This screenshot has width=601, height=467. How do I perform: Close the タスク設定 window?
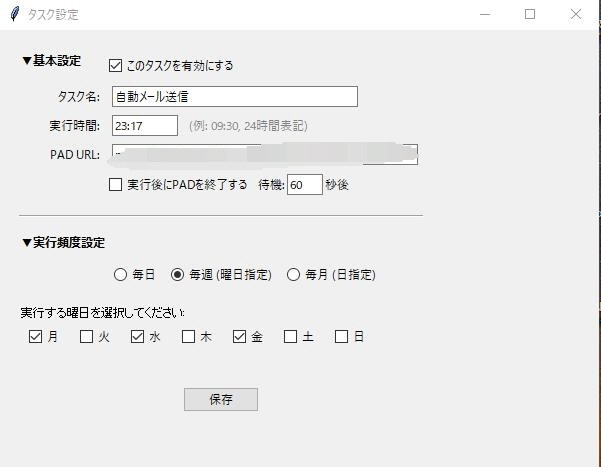[x=575, y=14]
